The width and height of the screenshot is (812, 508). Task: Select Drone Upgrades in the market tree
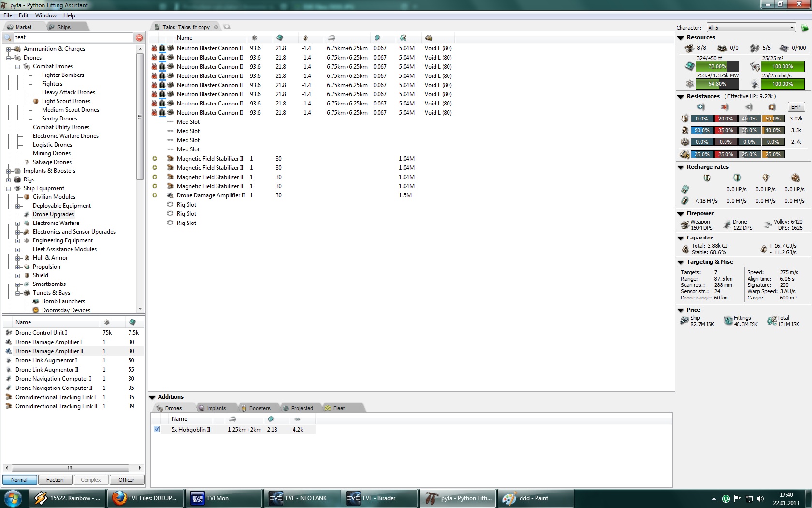tap(54, 214)
